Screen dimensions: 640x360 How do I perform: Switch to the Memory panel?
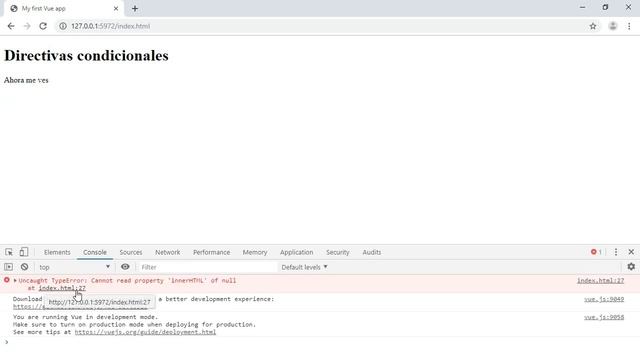[255, 252]
